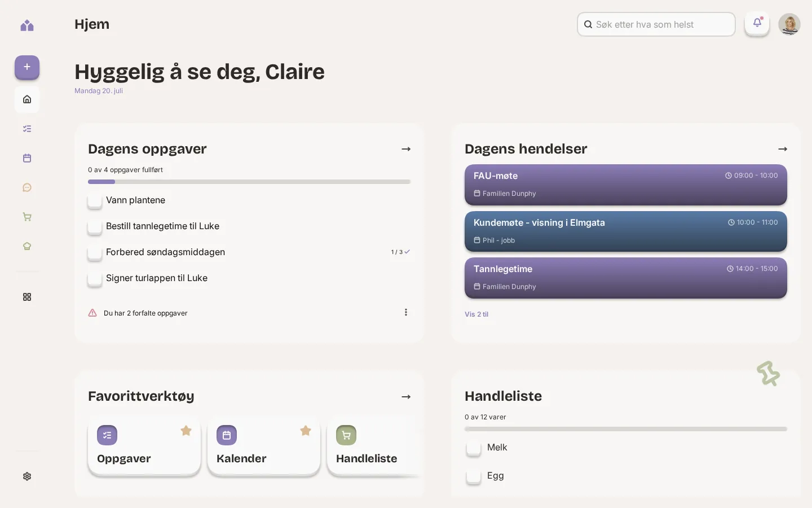Click the Handleliste card cart icon
Image resolution: width=812 pixels, height=508 pixels.
[x=346, y=435]
